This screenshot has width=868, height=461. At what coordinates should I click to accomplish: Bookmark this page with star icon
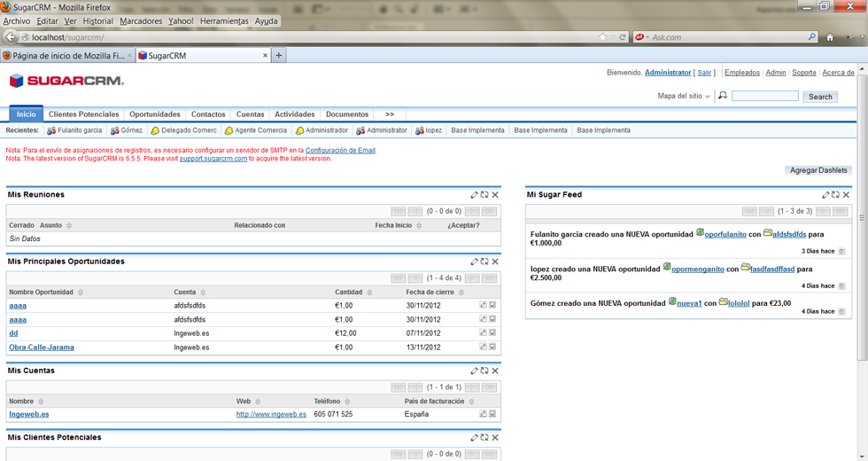coord(603,37)
